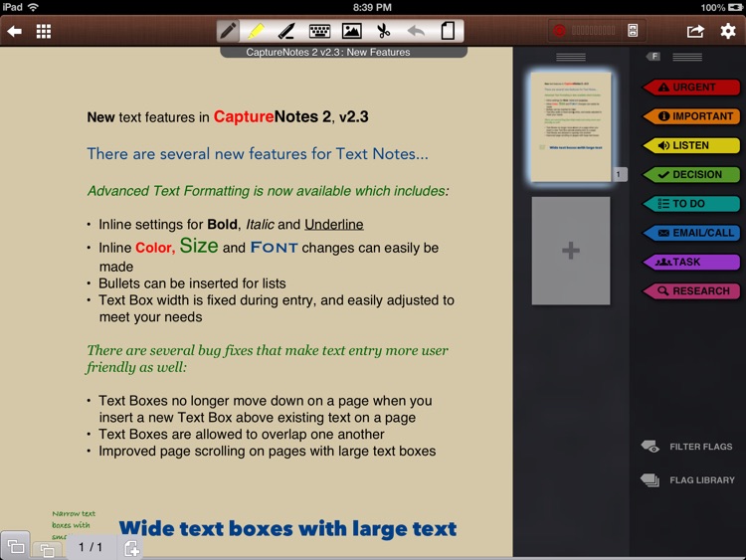Start audio recording with red button
This screenshot has width=746, height=560.
click(559, 31)
